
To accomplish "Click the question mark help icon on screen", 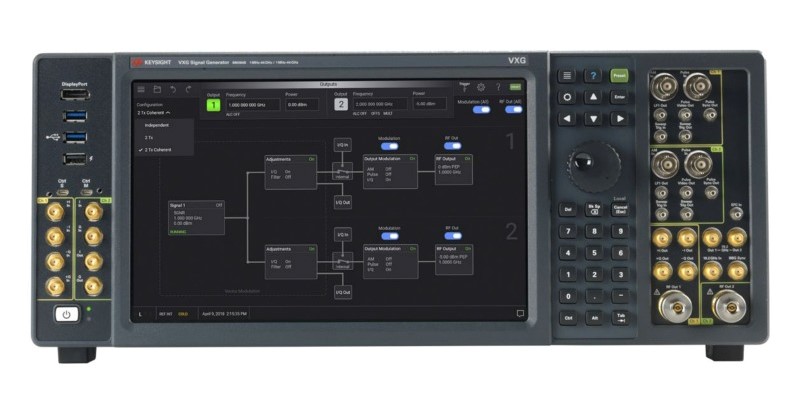I will click(497, 88).
